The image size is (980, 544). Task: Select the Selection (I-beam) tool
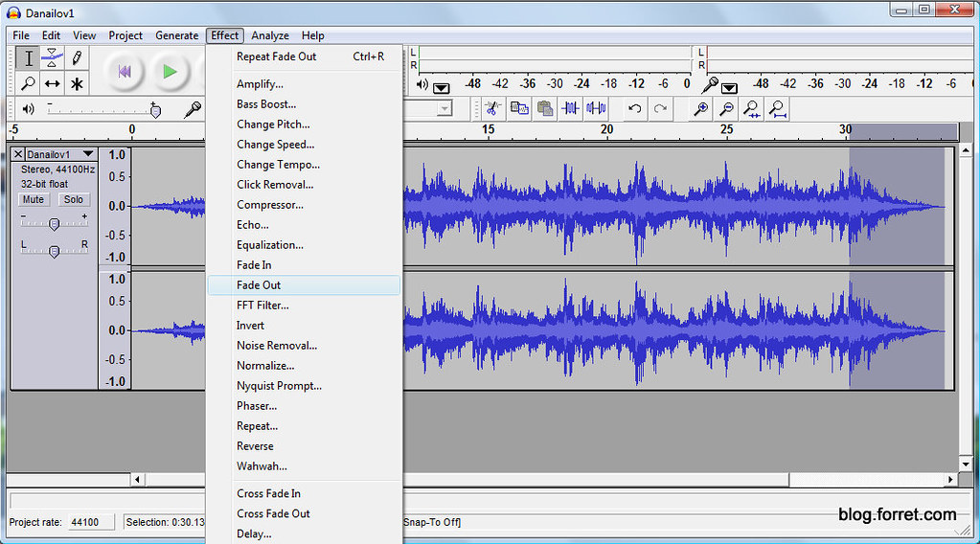(28, 58)
